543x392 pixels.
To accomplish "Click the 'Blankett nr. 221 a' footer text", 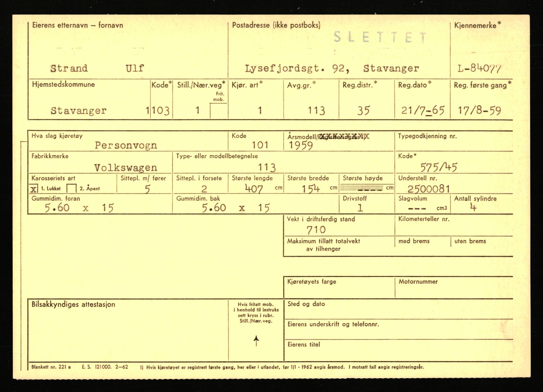I will [51, 367].
